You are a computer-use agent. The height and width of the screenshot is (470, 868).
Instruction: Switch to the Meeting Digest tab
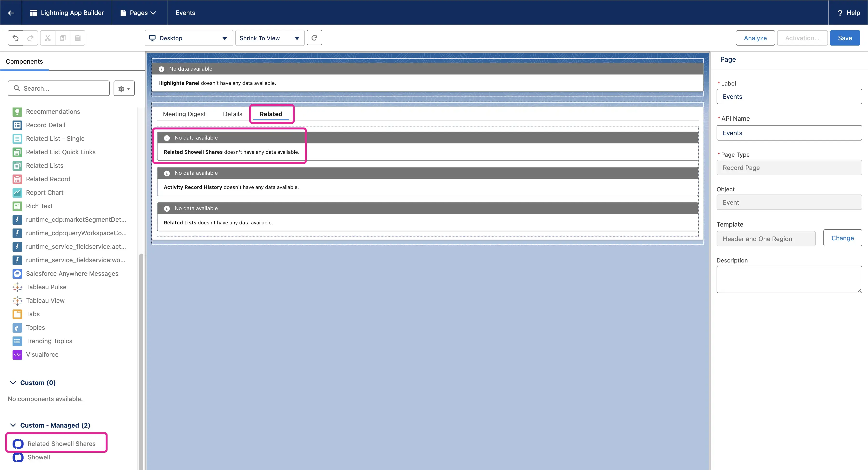click(184, 114)
